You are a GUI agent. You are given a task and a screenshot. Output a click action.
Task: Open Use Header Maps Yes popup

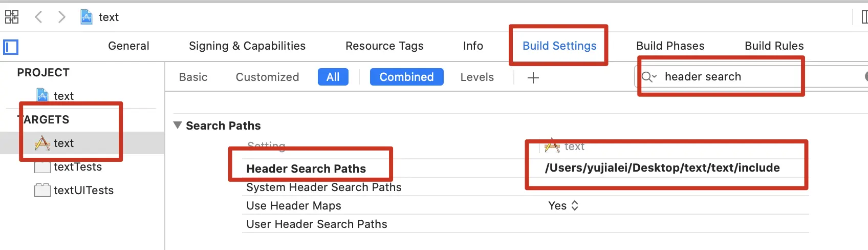pos(563,206)
